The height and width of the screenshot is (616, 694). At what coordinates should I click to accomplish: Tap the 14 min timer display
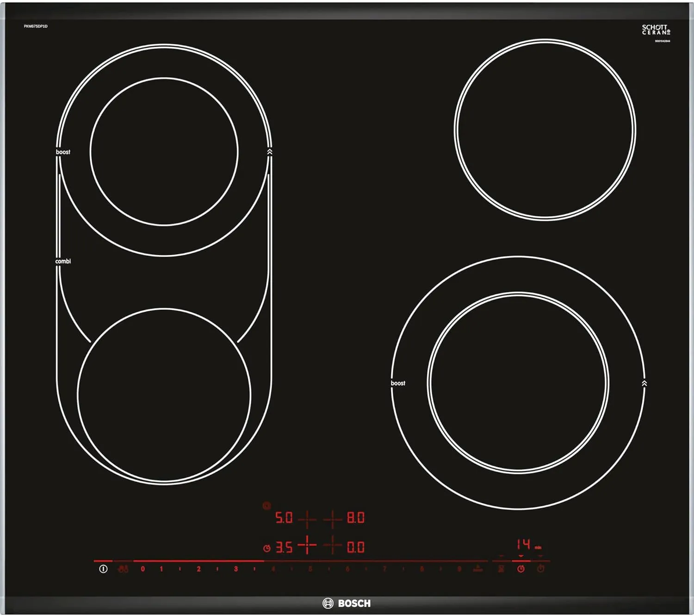tap(525, 544)
